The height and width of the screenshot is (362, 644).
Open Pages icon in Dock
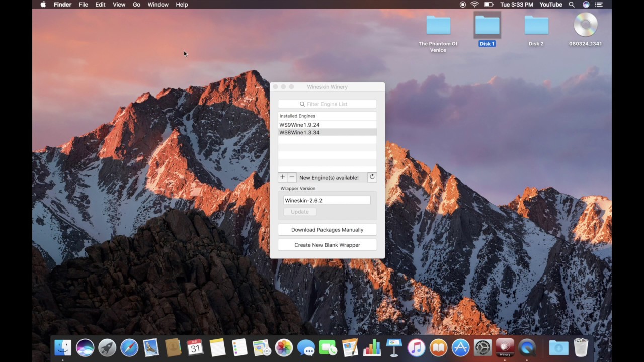coord(350,347)
